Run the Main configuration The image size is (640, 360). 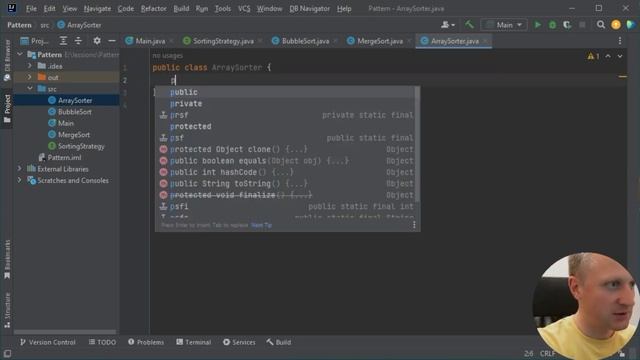pyautogui.click(x=538, y=25)
